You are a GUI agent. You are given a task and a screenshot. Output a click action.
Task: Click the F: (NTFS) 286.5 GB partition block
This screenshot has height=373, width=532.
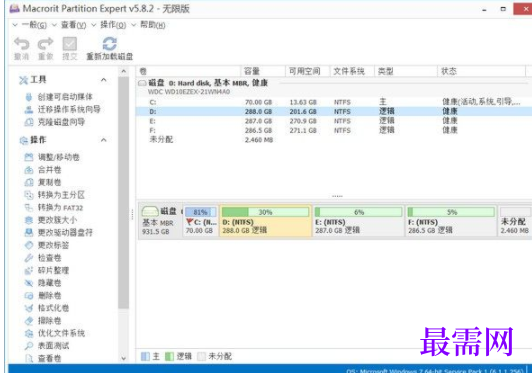pos(451,221)
